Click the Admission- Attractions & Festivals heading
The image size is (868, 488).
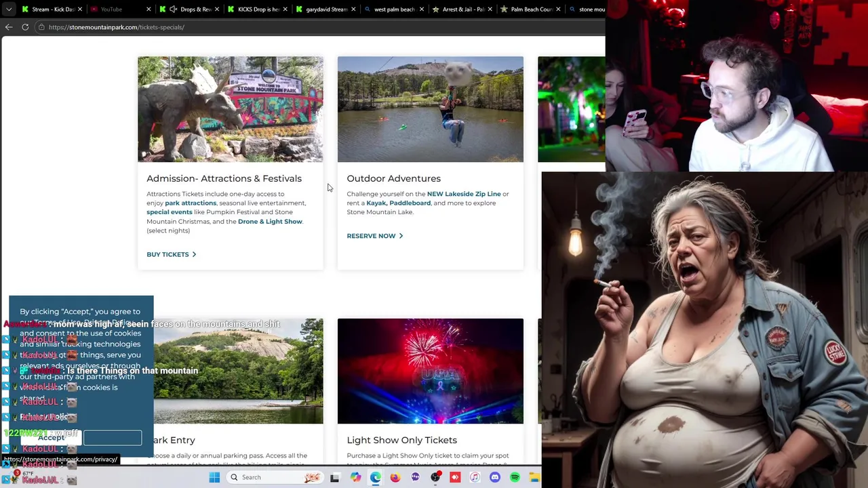coord(224,178)
